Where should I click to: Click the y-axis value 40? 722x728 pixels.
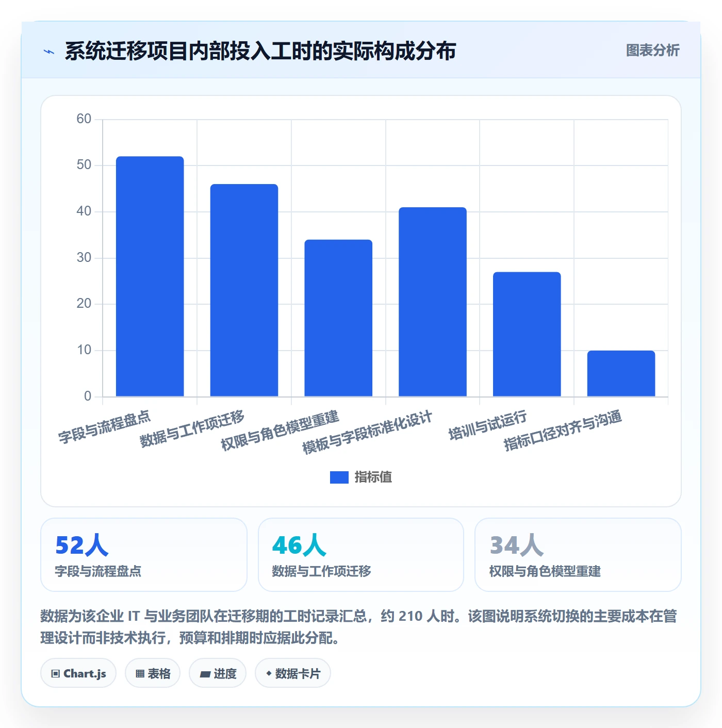click(84, 211)
